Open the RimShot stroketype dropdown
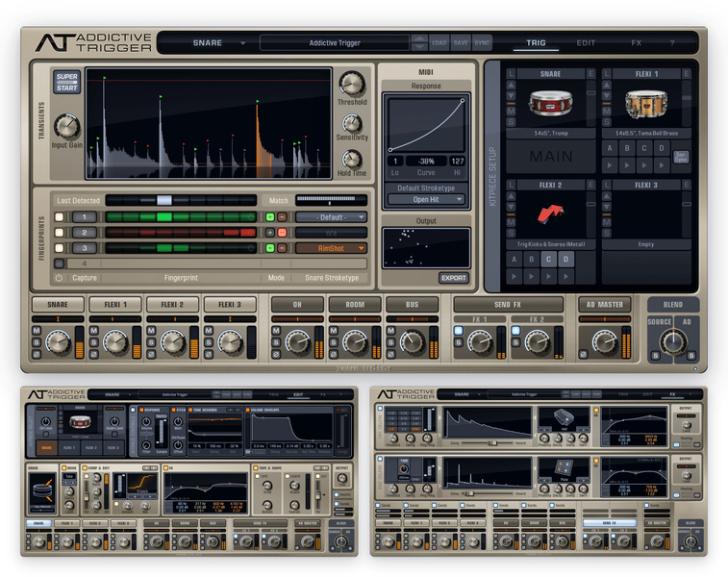 coord(331,248)
